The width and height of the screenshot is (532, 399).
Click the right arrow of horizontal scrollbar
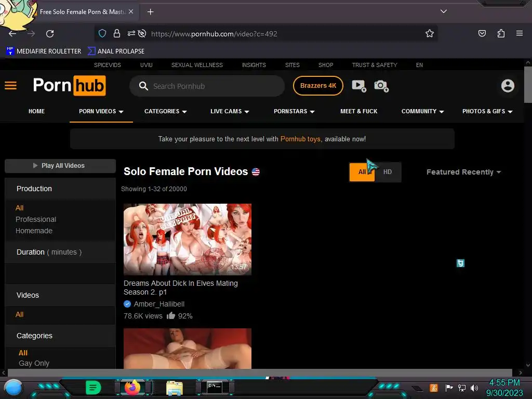[x=521, y=373]
